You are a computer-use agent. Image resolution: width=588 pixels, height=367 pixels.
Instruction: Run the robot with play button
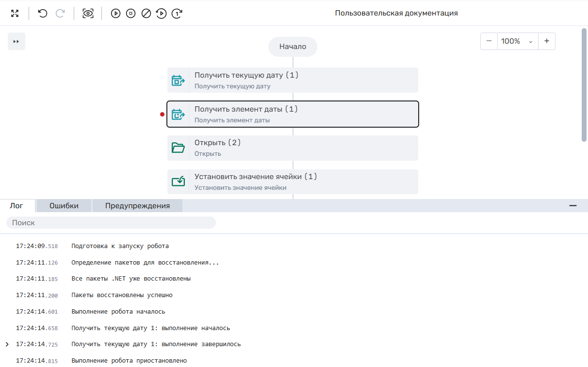point(115,14)
